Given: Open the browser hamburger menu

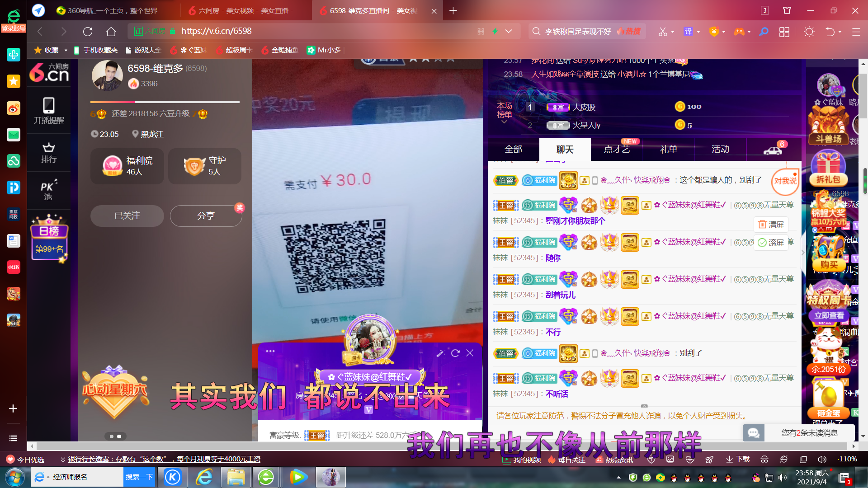Looking at the screenshot, I should click(x=856, y=32).
